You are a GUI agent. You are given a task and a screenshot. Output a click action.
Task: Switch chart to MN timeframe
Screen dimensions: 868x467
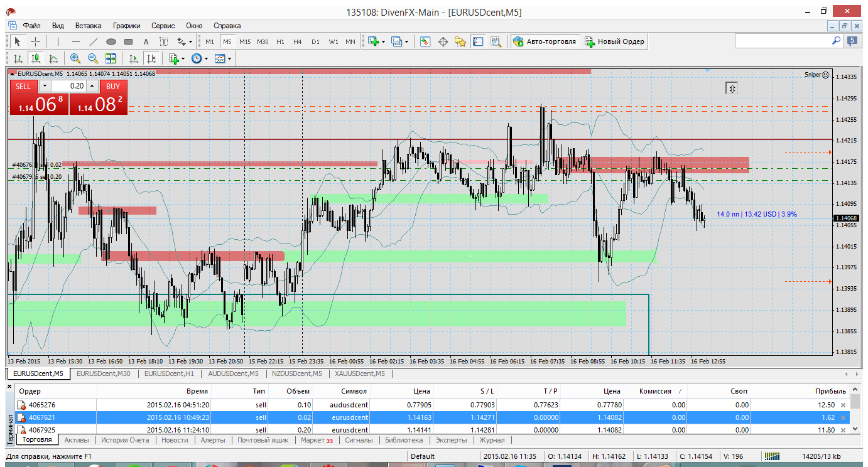pyautogui.click(x=350, y=41)
